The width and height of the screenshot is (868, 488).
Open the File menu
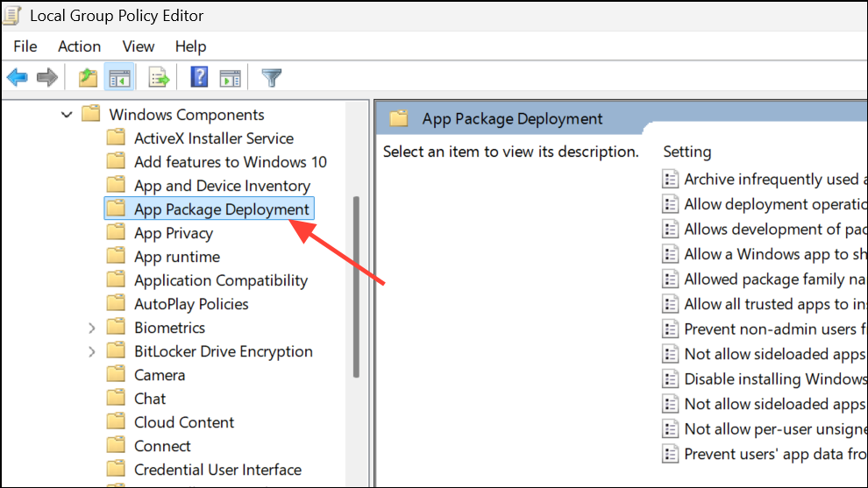(x=25, y=46)
